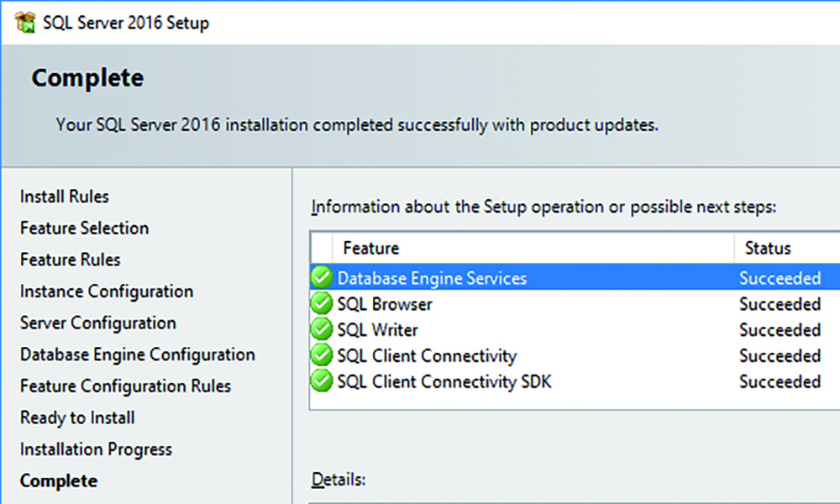Viewport: 840px width, 504px height.
Task: Select the SQL Browser feature row
Action: 575,304
